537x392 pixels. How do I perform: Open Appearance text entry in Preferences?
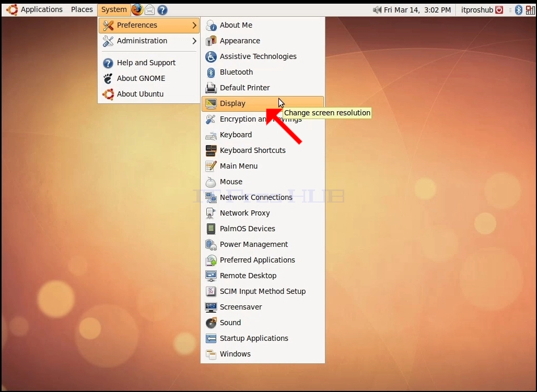(x=240, y=41)
